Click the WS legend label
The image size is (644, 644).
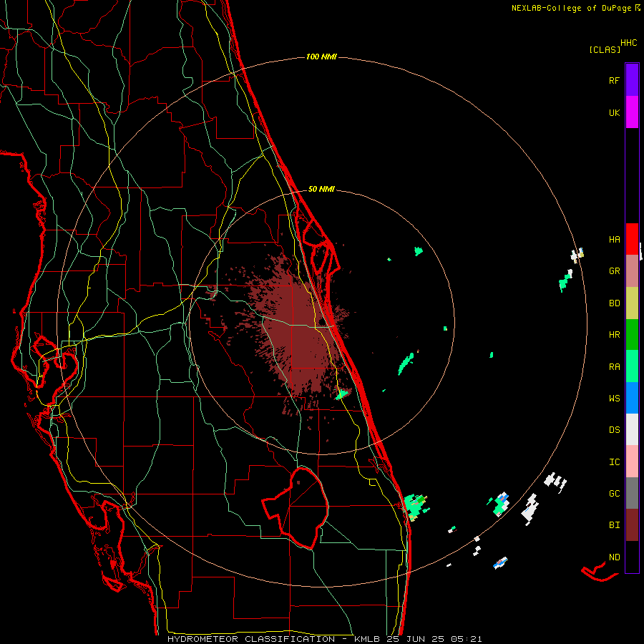(x=614, y=398)
